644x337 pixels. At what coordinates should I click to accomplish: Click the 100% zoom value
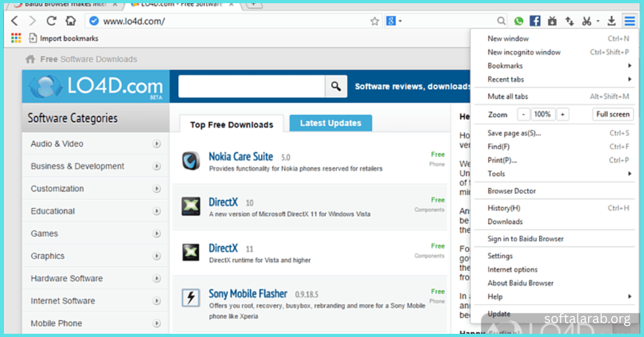(x=543, y=114)
